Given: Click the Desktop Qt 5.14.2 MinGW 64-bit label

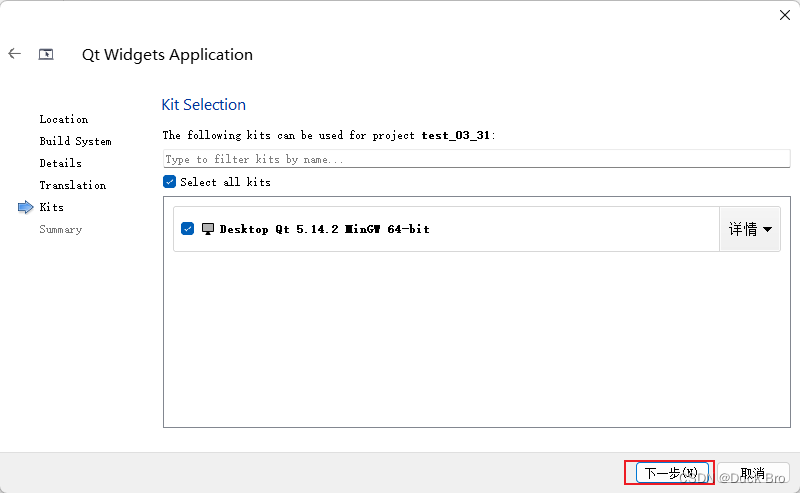Looking at the screenshot, I should 324,229.
